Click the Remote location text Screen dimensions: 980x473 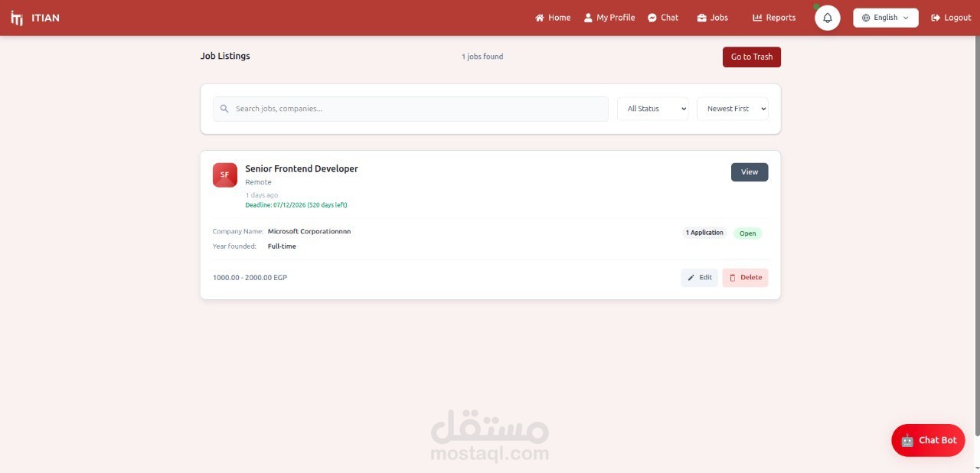[259, 182]
